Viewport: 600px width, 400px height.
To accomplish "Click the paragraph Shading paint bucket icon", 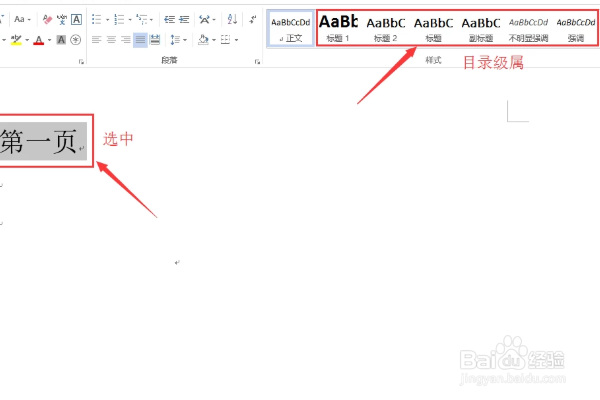I will [x=204, y=39].
